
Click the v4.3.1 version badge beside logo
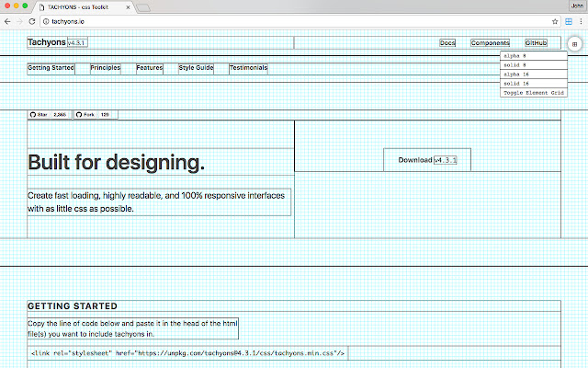pos(77,43)
